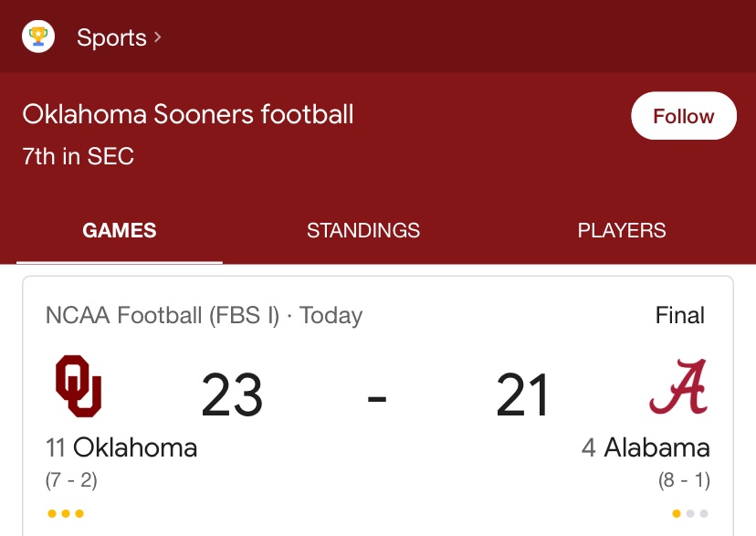Click Alabama's score of 21
This screenshot has width=756, height=536.
[x=522, y=394]
